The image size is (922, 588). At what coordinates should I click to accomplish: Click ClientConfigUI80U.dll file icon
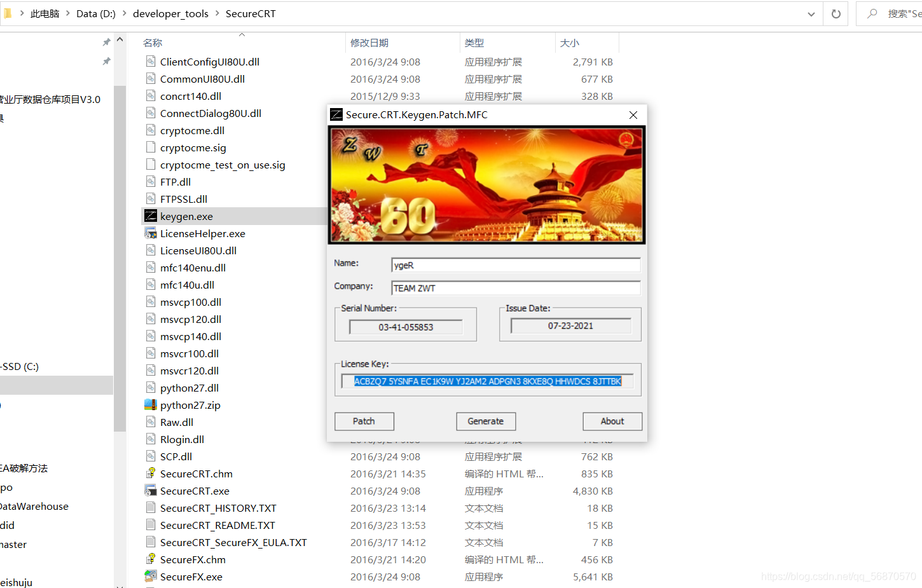click(x=151, y=62)
